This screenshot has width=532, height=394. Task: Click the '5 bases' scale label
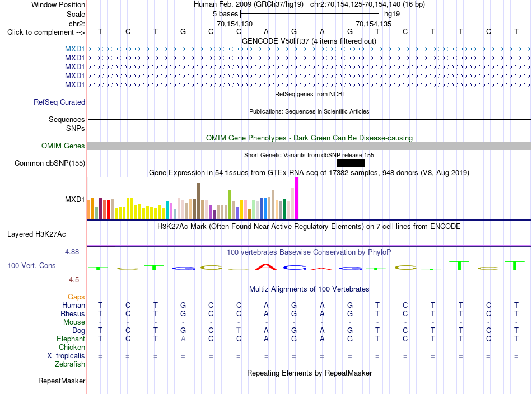[x=225, y=14]
